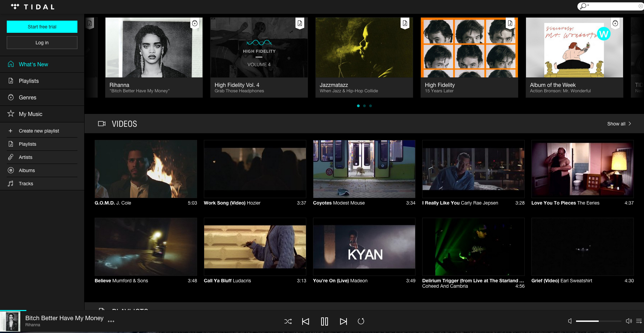The image size is (644, 333).
Task: Create a new playlist with plus icon
Action: click(x=10, y=131)
